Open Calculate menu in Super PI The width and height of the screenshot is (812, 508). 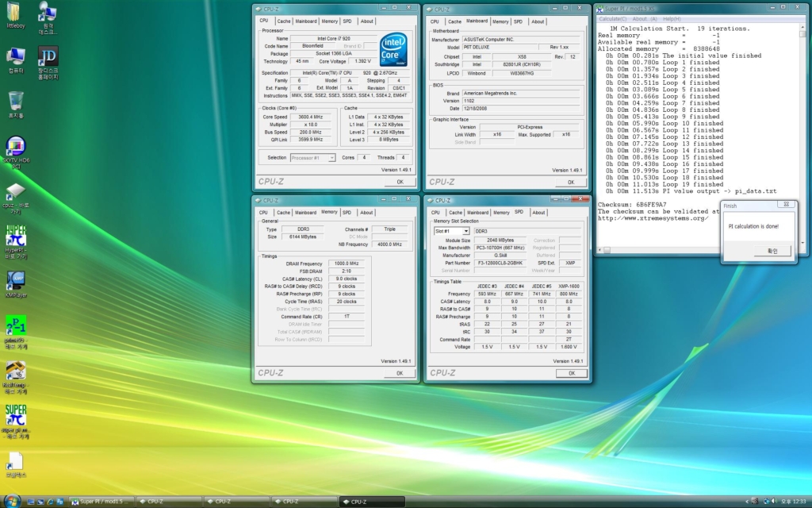coord(613,19)
